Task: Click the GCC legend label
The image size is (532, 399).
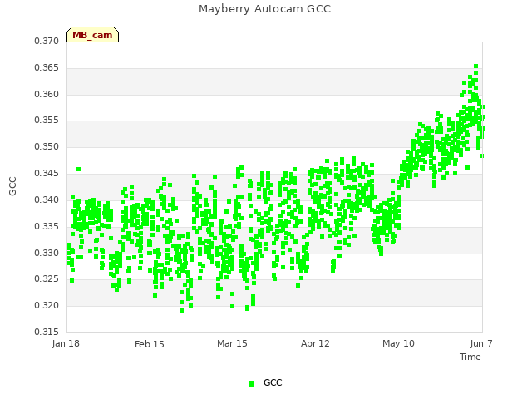Action: [x=273, y=382]
